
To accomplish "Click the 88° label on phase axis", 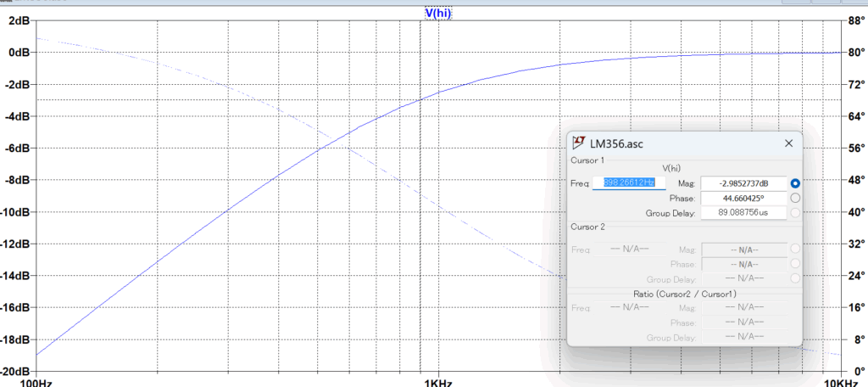I will 854,20.
